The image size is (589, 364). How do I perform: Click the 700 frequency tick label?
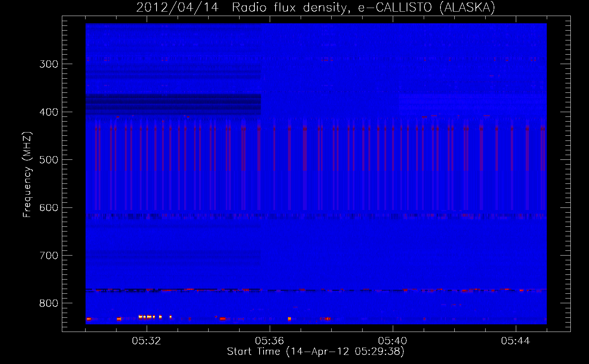[49, 256]
